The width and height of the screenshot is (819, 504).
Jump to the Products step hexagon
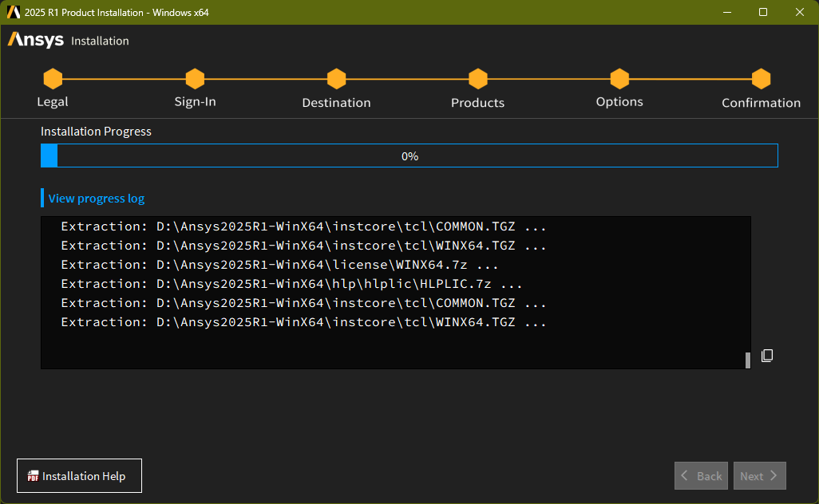pos(477,79)
